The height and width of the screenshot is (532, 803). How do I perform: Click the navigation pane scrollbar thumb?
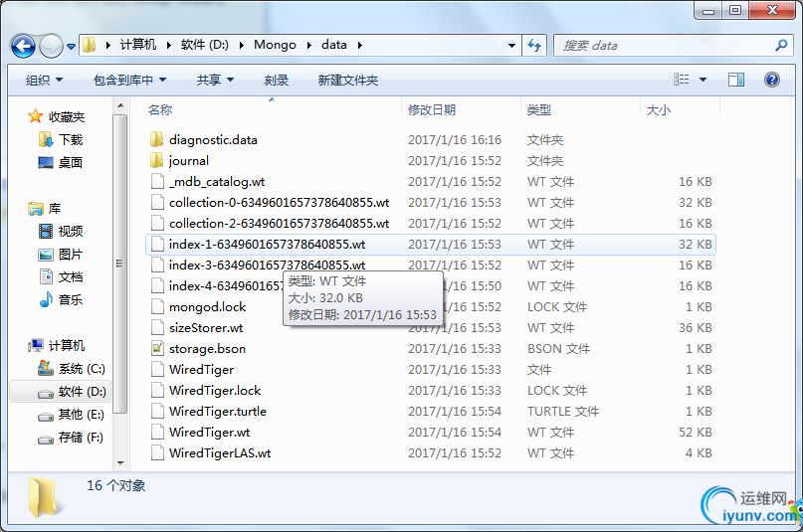point(120,264)
